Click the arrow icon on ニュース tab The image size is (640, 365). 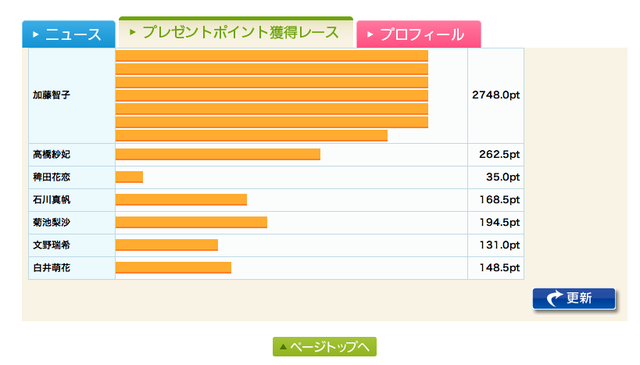pyautogui.click(x=36, y=35)
